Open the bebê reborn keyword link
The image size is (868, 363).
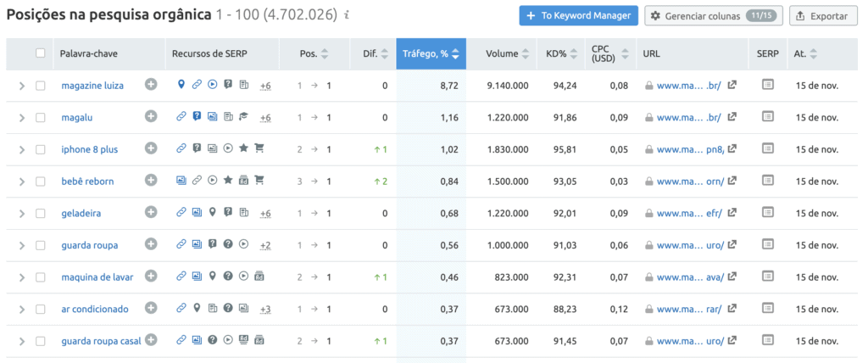click(x=88, y=181)
